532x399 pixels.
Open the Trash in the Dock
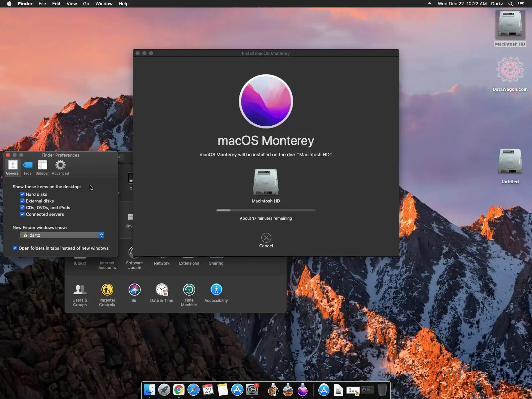coord(382,390)
